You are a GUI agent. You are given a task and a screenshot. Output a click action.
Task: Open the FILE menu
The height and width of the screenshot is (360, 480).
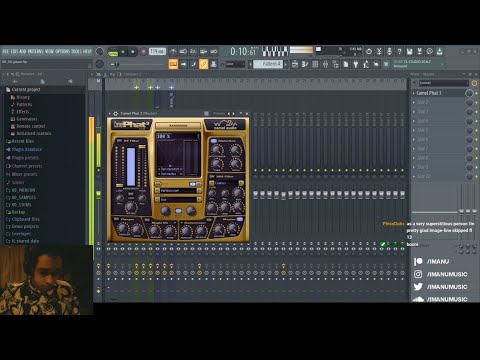click(x=6, y=51)
